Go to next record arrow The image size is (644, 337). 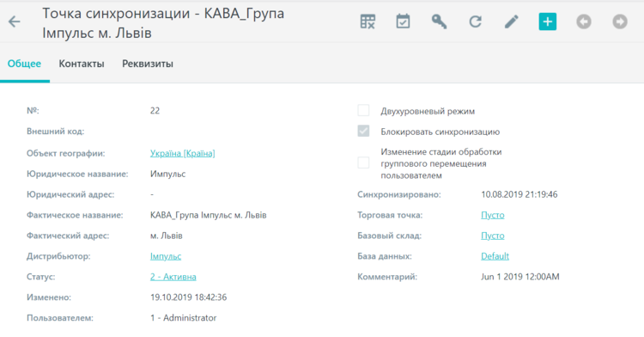tap(620, 21)
